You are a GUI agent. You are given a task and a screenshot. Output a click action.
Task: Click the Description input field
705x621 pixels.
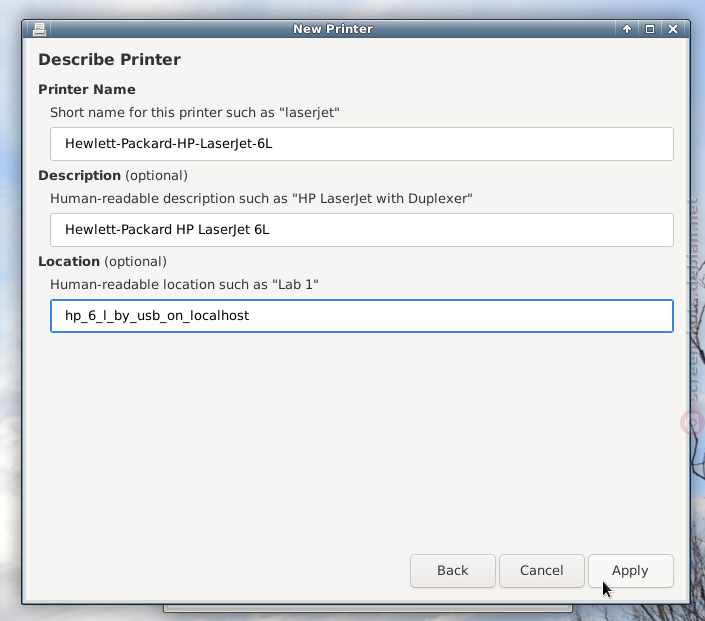(x=361, y=230)
